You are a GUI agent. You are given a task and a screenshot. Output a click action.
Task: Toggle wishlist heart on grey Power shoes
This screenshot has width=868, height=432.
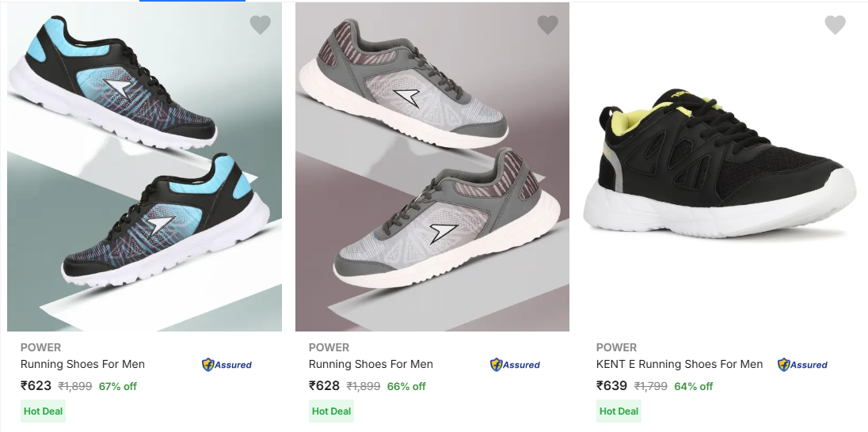point(547,25)
